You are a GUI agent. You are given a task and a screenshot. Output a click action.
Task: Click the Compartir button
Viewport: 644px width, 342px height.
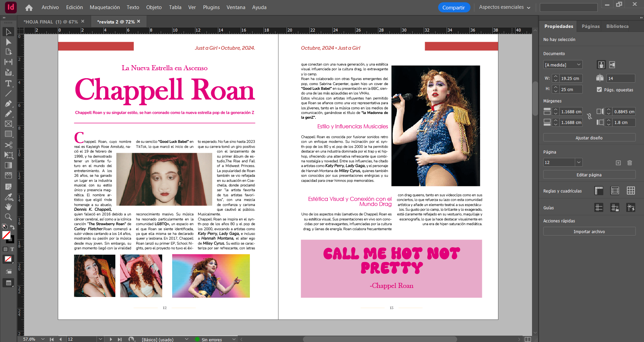pos(453,7)
